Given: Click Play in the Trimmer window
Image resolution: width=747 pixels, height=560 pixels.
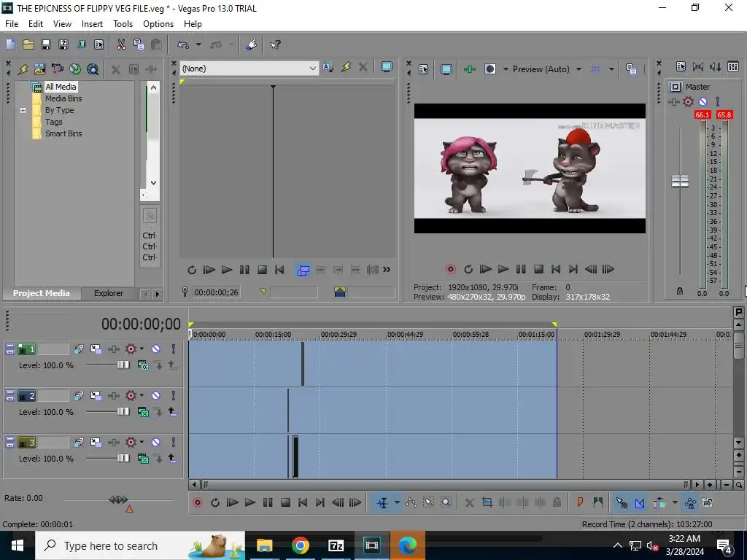Looking at the screenshot, I should 227,270.
